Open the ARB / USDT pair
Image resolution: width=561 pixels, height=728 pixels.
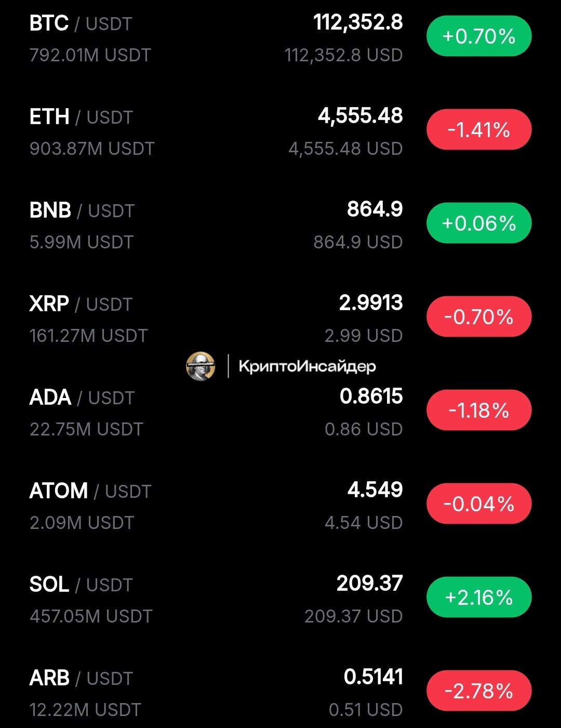[280, 693]
